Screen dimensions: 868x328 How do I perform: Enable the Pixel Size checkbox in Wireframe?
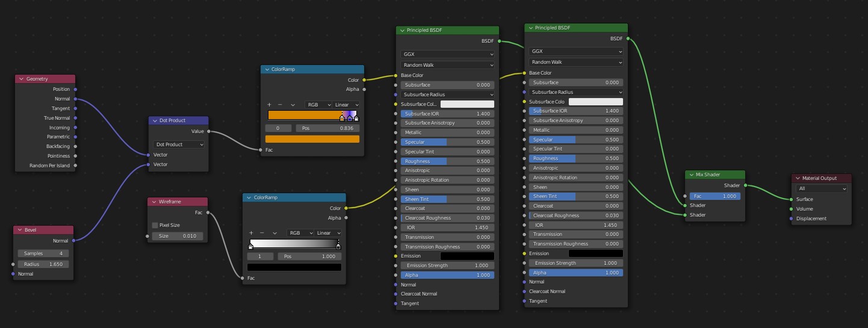155,225
